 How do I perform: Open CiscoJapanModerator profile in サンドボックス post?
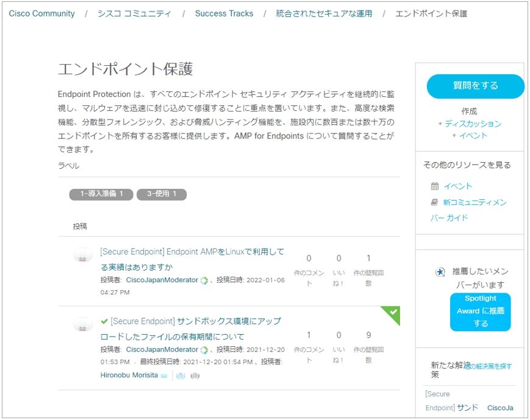(x=162, y=350)
